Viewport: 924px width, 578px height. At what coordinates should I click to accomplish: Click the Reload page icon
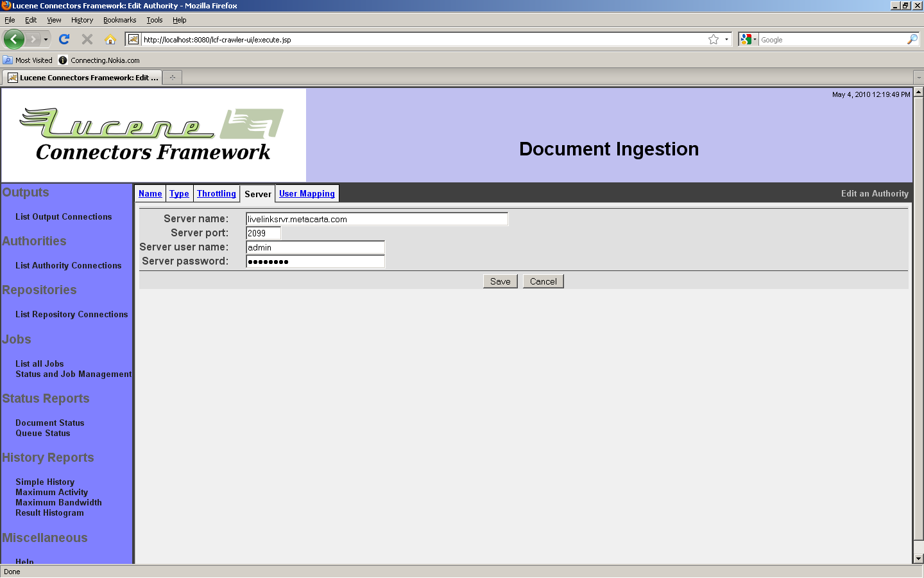tap(64, 39)
